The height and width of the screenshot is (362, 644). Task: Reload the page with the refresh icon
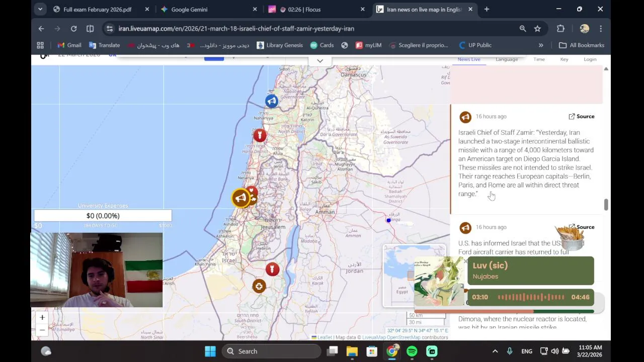coord(73,29)
